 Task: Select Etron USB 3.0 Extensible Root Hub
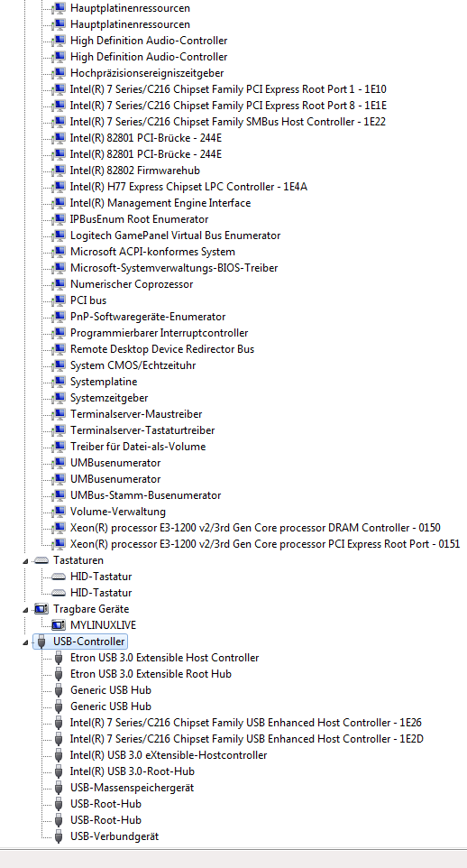[151, 674]
